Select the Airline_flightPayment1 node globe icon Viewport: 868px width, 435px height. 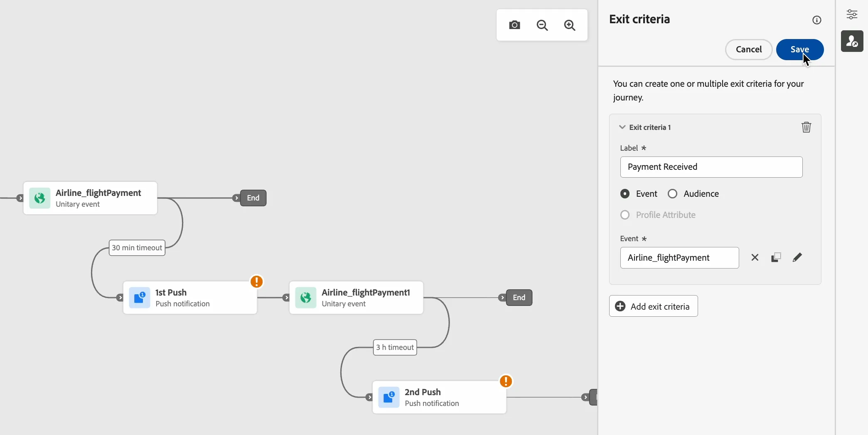click(306, 298)
